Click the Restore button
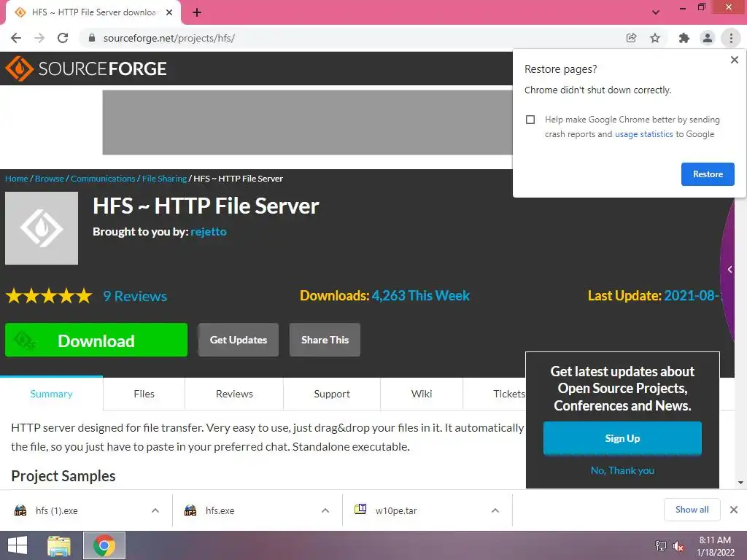The width and height of the screenshot is (747, 560). pyautogui.click(x=708, y=174)
